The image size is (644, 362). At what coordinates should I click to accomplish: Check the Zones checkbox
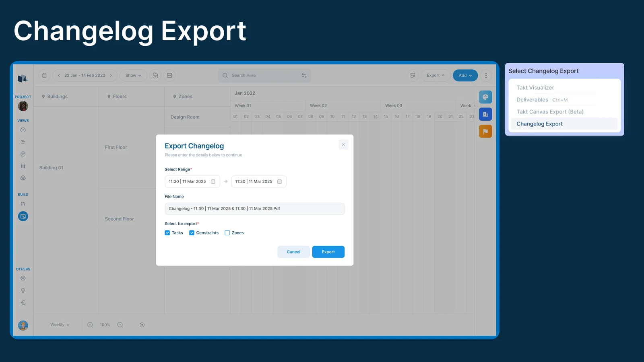(227, 233)
